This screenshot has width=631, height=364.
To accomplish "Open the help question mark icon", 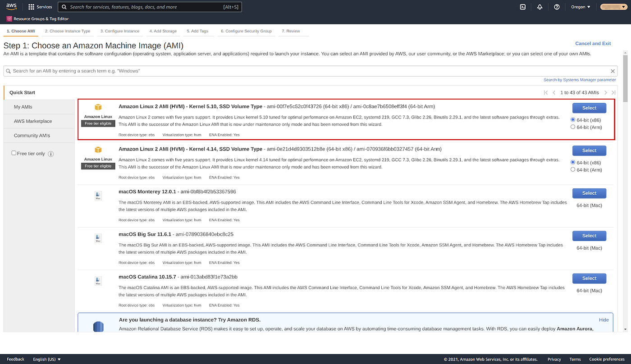I will tap(557, 7).
